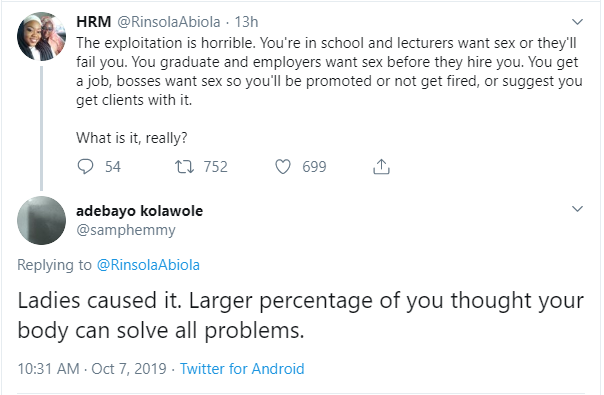This screenshot has width=604, height=395.
Task: View the 54 replies count
Action: pyautogui.click(x=113, y=167)
